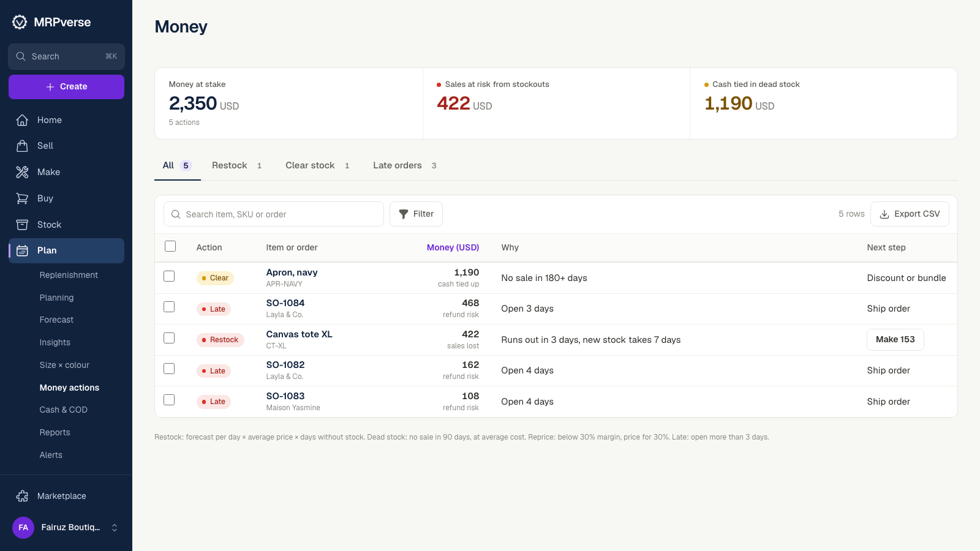Click the funnel icon on Filter

[404, 214]
